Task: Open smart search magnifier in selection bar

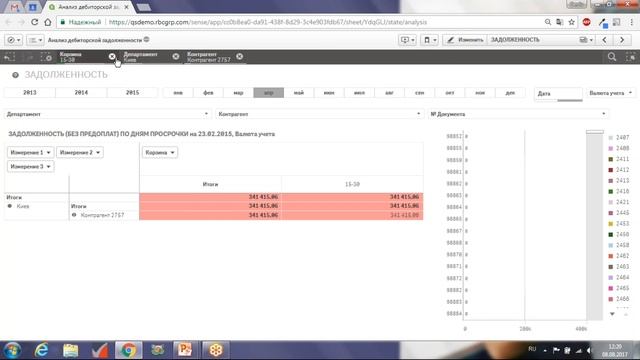Action: click(612, 57)
